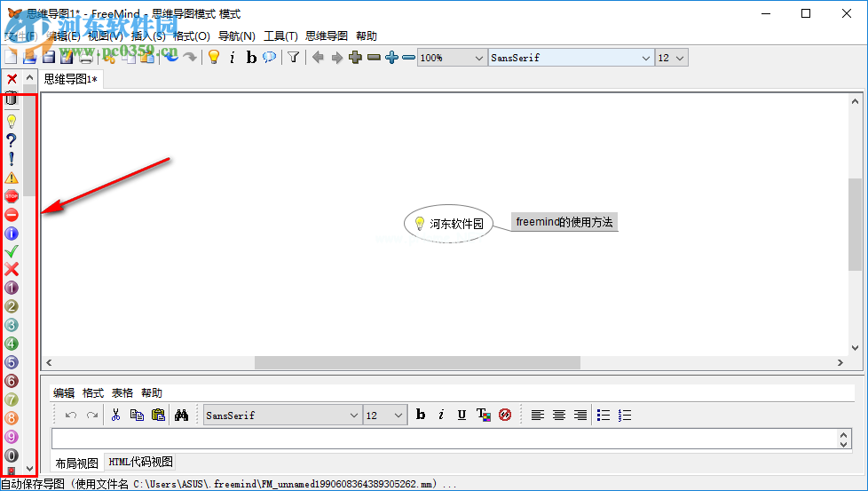Viewport: 868px width, 491px height.
Task: Add the exclamation mark icon from the left icon bar
Action: tap(12, 159)
